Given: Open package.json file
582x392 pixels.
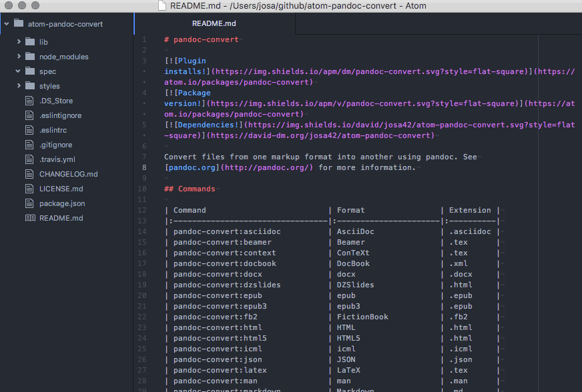Looking at the screenshot, I should tap(62, 203).
